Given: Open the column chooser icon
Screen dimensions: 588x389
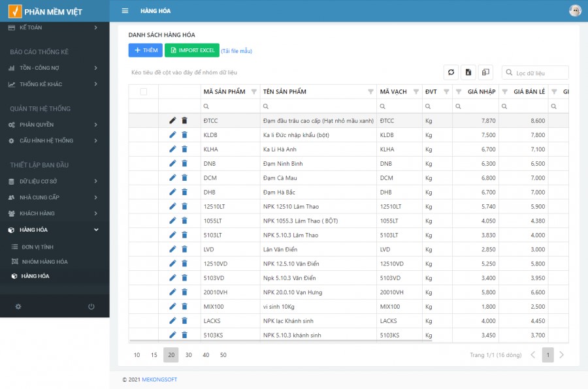Looking at the screenshot, I should click(x=485, y=72).
